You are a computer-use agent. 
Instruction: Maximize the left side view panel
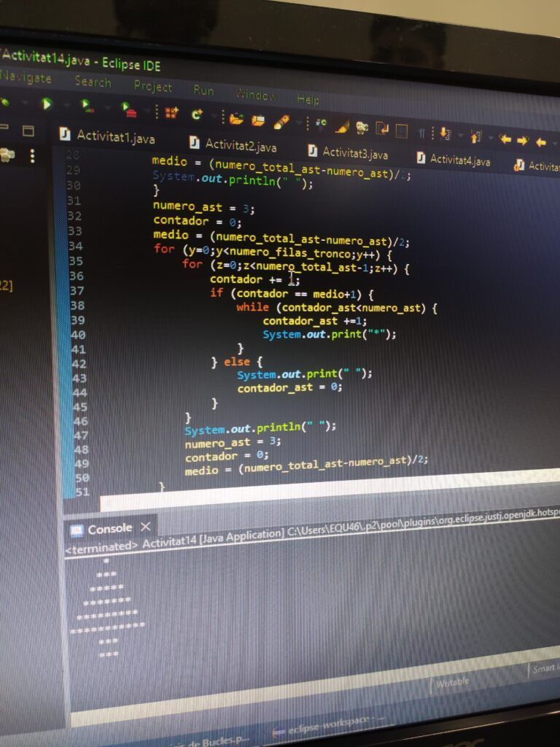coord(28,131)
